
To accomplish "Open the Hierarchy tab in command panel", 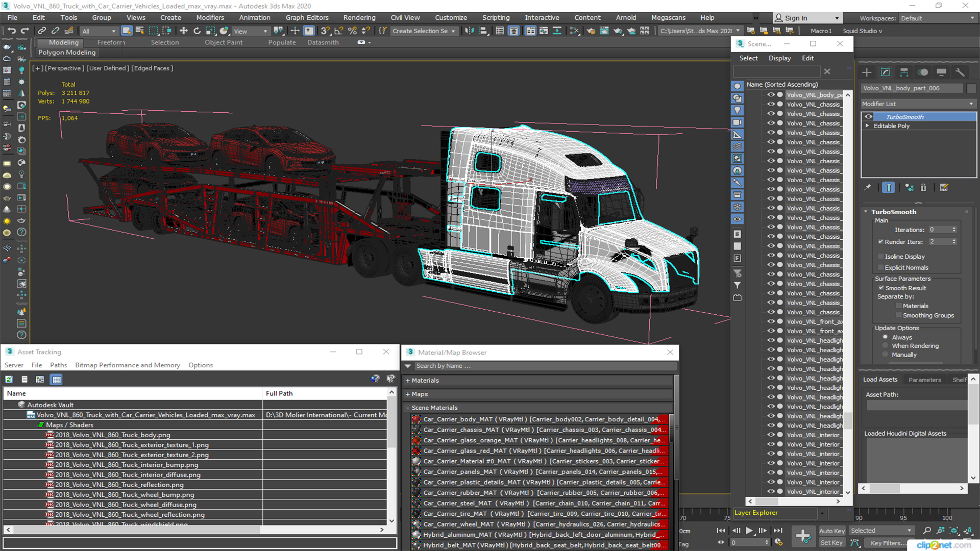I will coord(904,72).
